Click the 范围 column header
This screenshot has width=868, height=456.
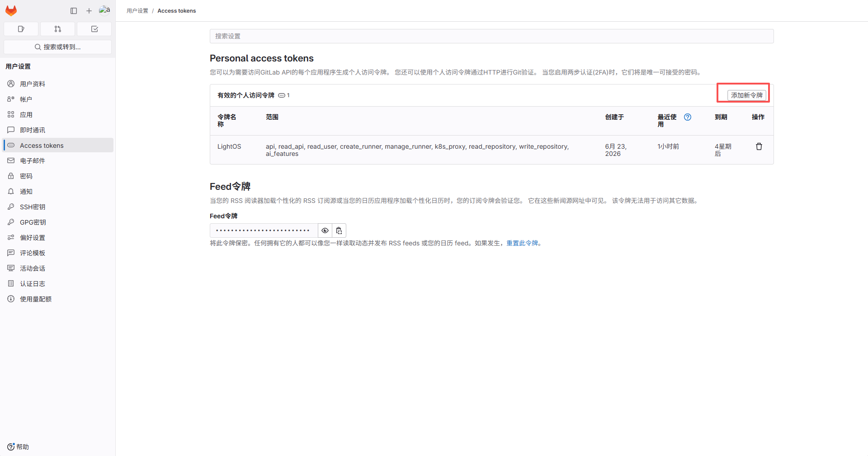click(x=272, y=117)
